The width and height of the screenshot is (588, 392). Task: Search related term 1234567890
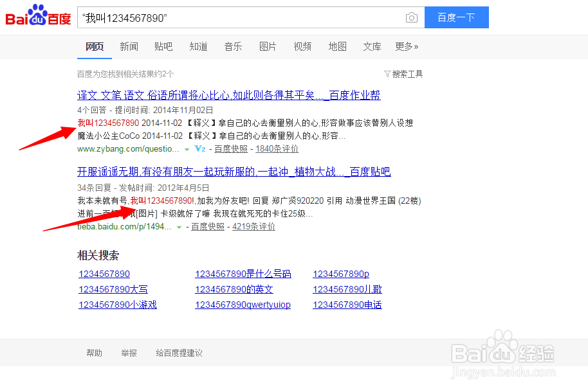[104, 274]
